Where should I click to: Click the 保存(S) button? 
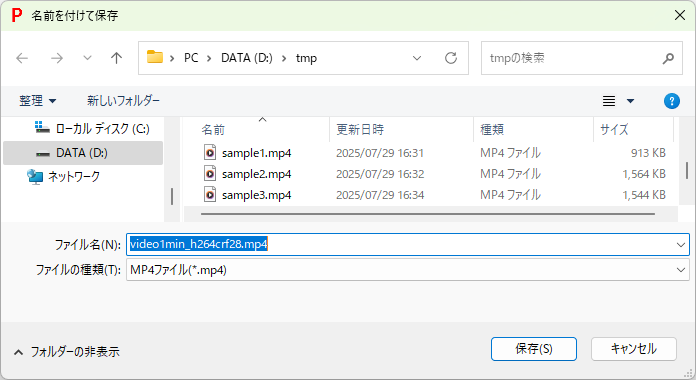(534, 349)
